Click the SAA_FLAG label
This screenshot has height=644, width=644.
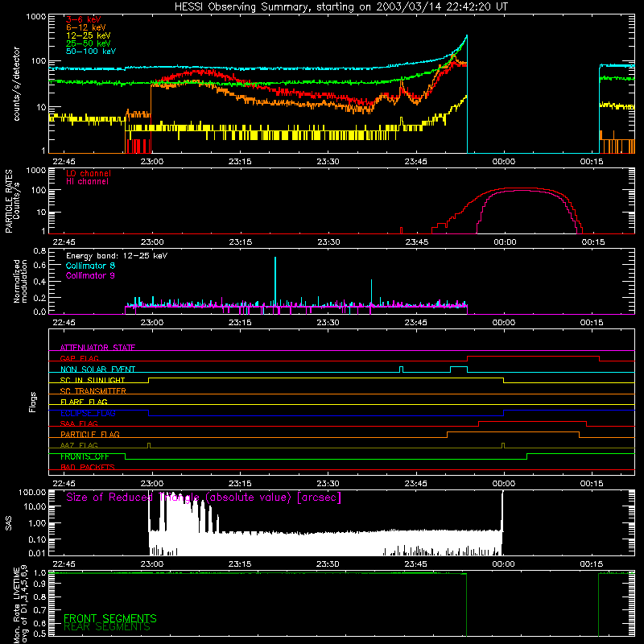[x=79, y=423]
